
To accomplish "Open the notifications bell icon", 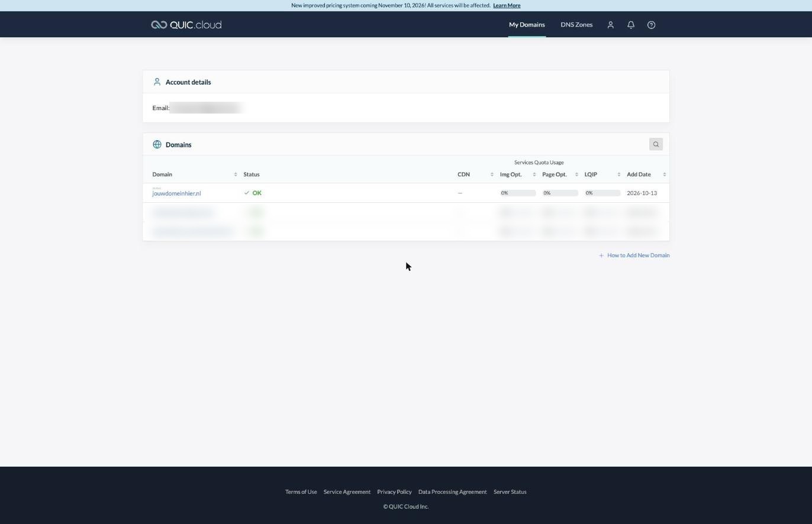I will tap(631, 25).
